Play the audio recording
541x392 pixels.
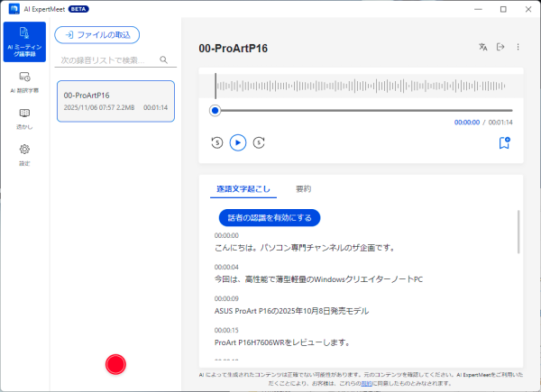click(237, 142)
